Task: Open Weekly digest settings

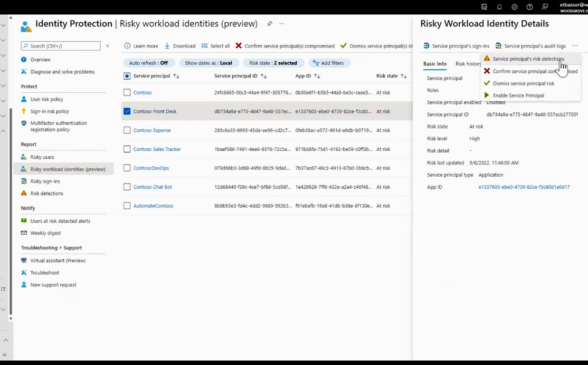Action: [x=45, y=233]
